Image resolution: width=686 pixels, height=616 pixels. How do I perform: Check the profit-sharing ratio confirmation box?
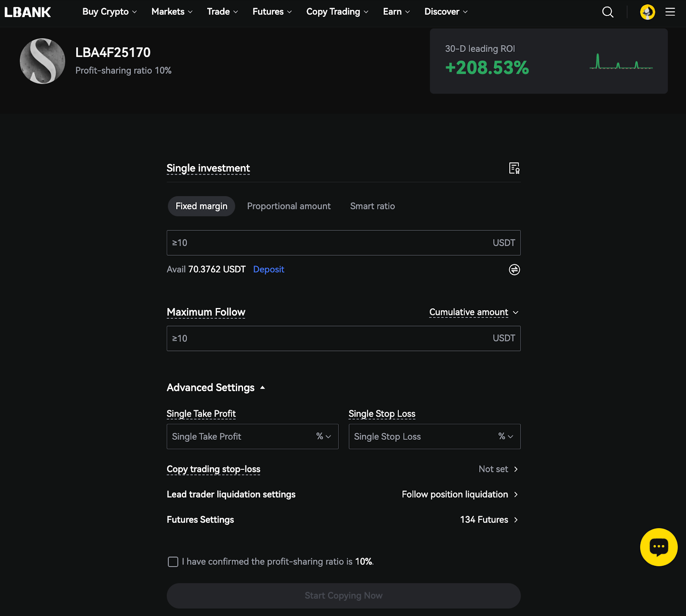(x=173, y=562)
